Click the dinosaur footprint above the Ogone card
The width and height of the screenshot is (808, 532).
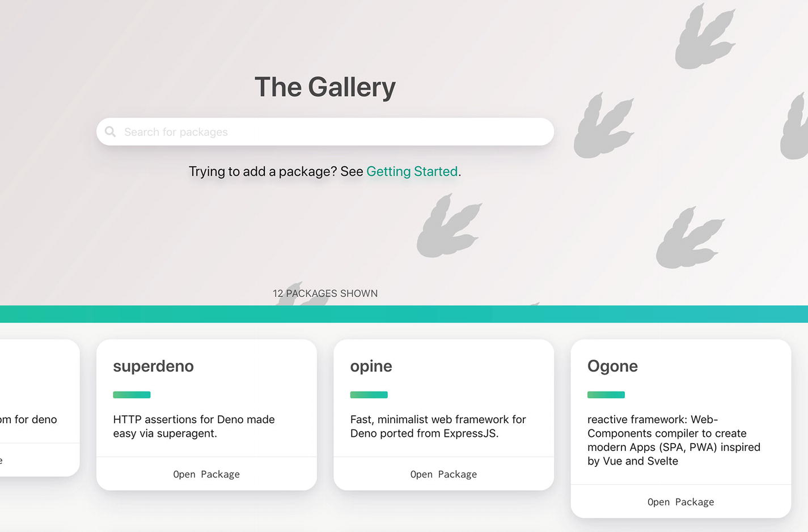[688, 238]
